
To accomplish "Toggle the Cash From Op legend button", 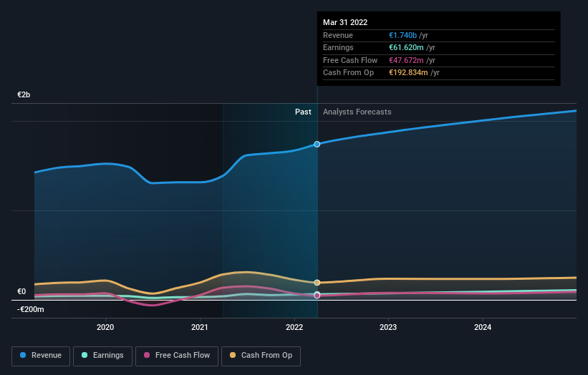I will [x=261, y=356].
